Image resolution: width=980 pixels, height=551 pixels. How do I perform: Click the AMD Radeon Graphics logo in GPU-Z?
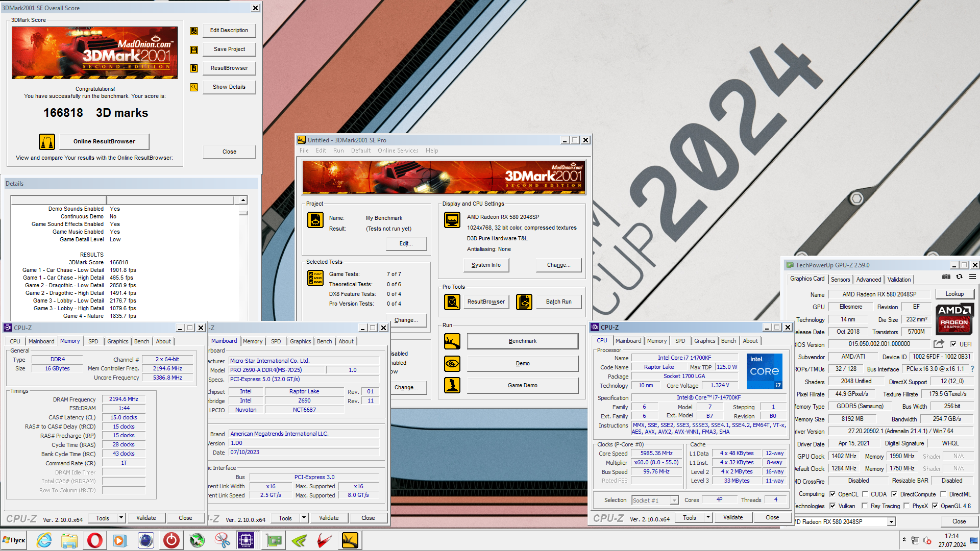click(954, 319)
